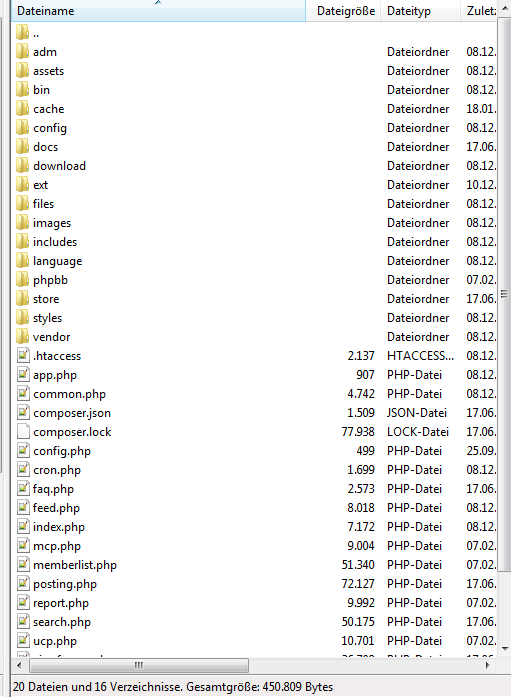Click the 25.09. date of config.php
511x697 pixels.
point(481,451)
